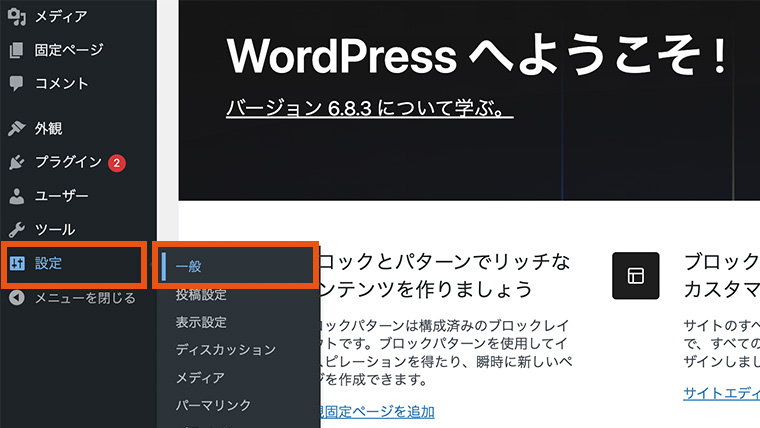760x428 pixels.
Task: Click the パターンでリッチな heading text
Action: (x=481, y=262)
